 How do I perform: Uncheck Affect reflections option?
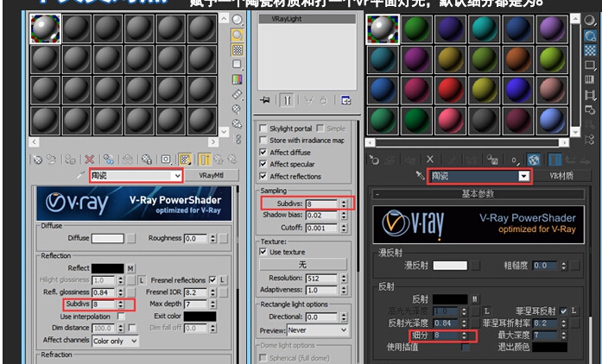tap(263, 176)
